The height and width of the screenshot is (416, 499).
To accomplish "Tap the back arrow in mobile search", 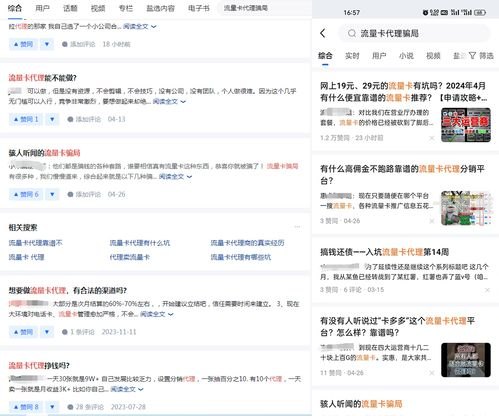I will [323, 33].
